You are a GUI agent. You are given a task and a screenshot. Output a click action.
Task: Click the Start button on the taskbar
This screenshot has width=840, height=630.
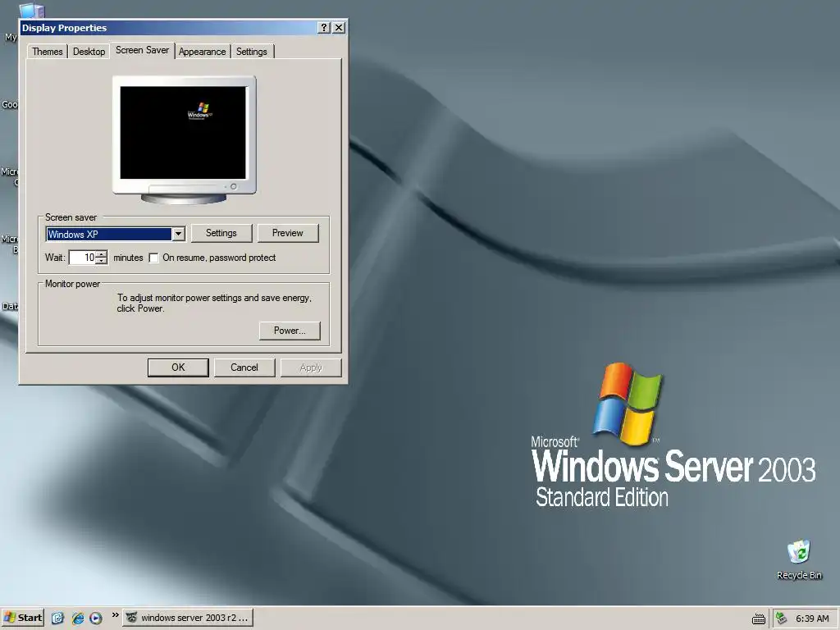tap(22, 618)
